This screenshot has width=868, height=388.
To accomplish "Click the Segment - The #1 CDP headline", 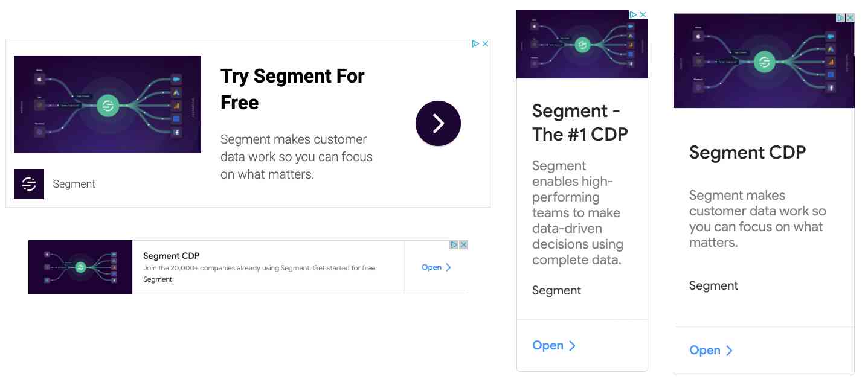I will point(579,122).
